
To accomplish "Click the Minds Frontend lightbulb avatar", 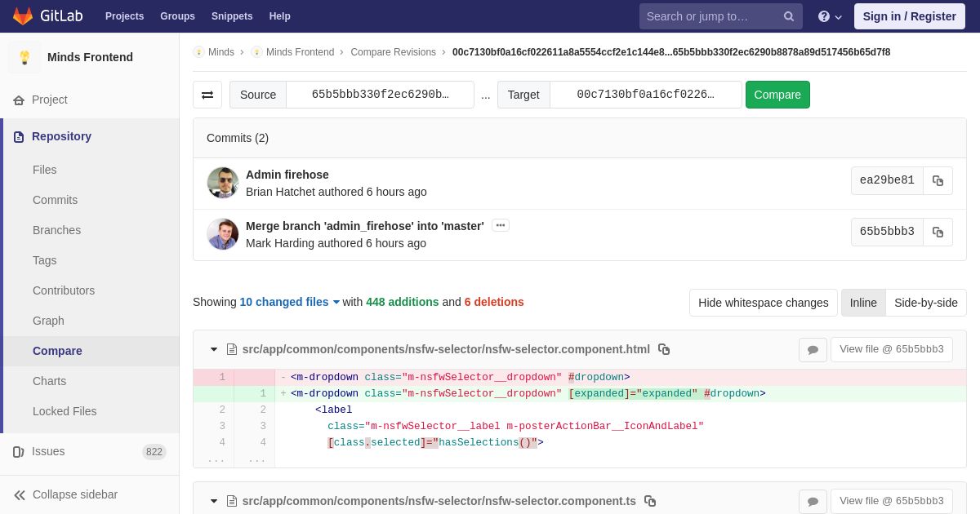I will pyautogui.click(x=24, y=57).
